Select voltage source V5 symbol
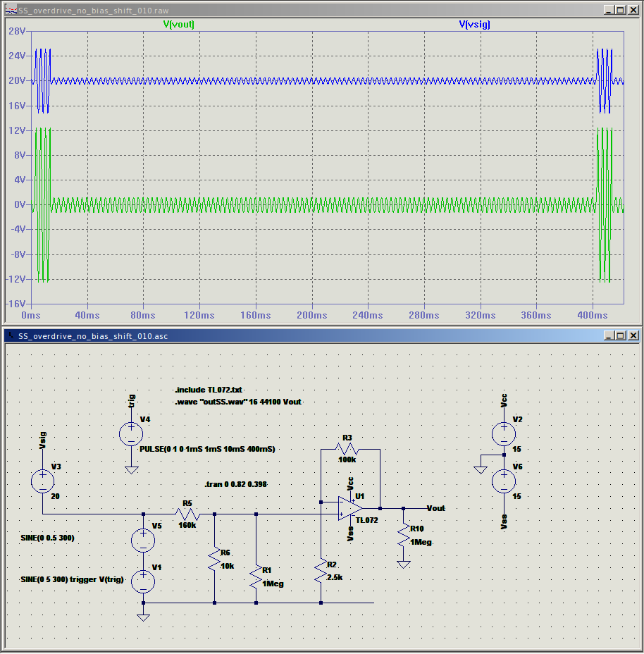 coord(143,541)
